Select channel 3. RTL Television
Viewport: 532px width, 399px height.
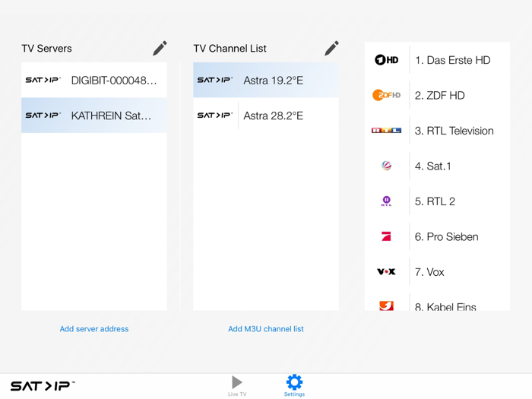click(437, 131)
